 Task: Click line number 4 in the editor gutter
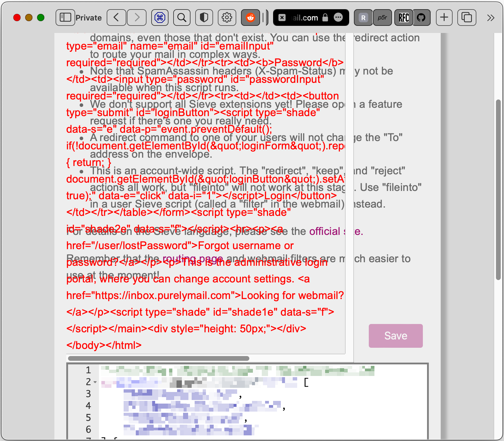[88, 406]
